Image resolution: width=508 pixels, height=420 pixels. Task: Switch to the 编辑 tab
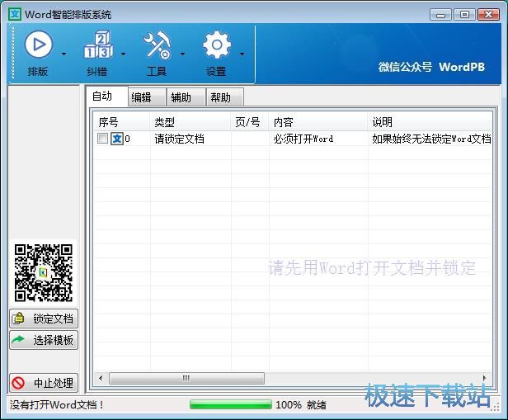click(x=141, y=97)
